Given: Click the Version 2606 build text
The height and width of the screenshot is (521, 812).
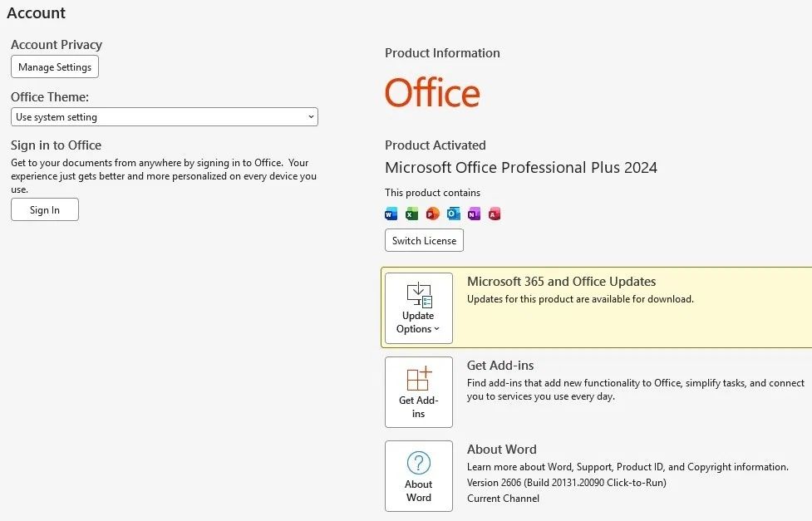Looking at the screenshot, I should pos(567,483).
